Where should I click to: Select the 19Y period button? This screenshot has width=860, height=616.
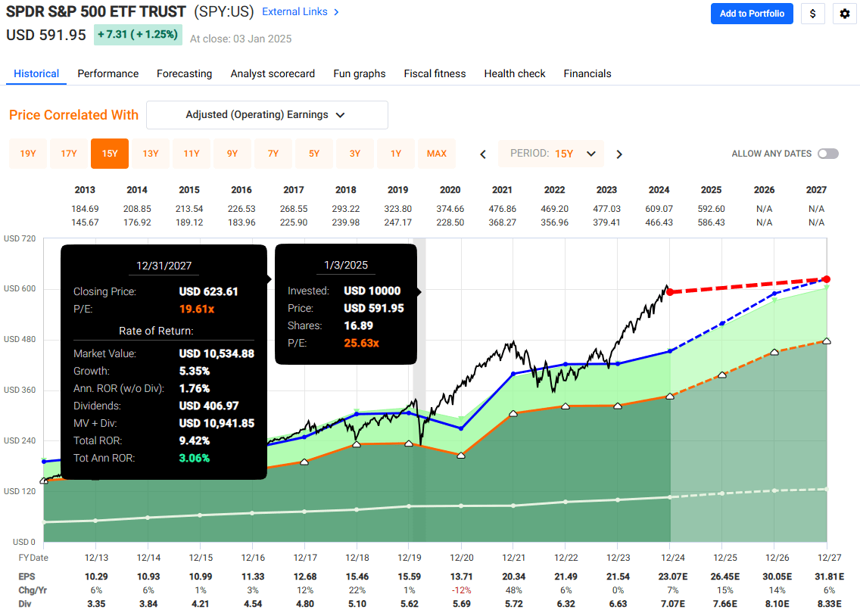(x=28, y=153)
